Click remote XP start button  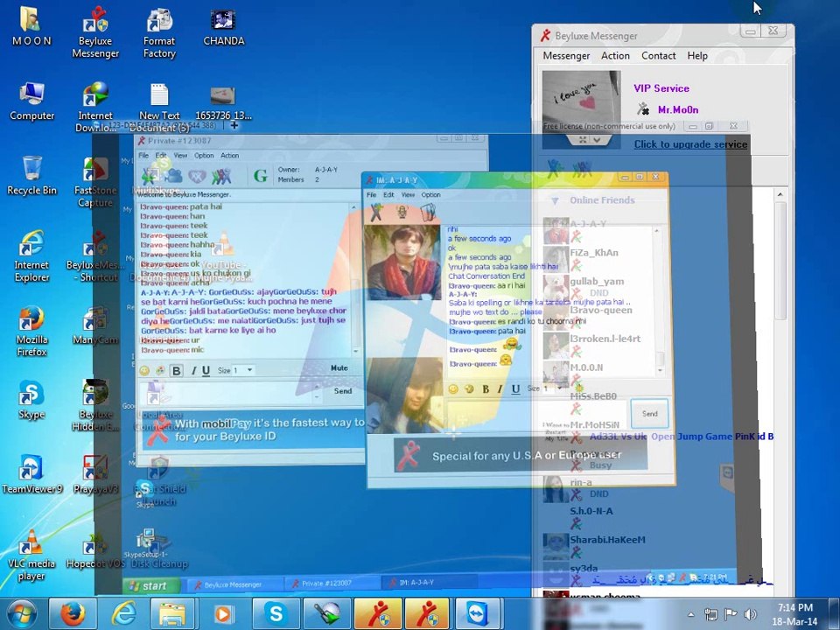[150, 586]
